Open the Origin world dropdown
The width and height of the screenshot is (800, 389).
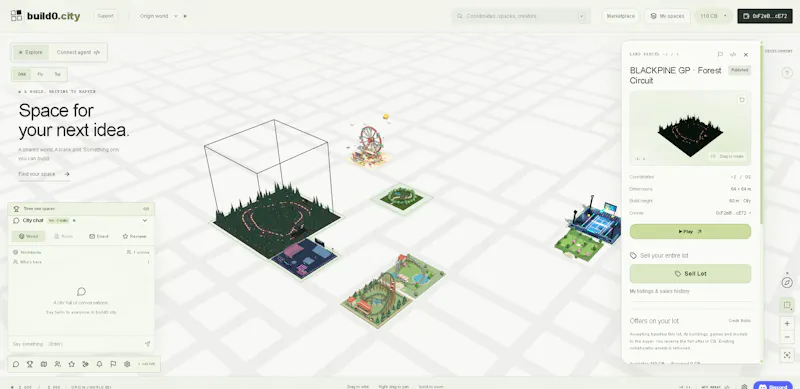coord(159,16)
